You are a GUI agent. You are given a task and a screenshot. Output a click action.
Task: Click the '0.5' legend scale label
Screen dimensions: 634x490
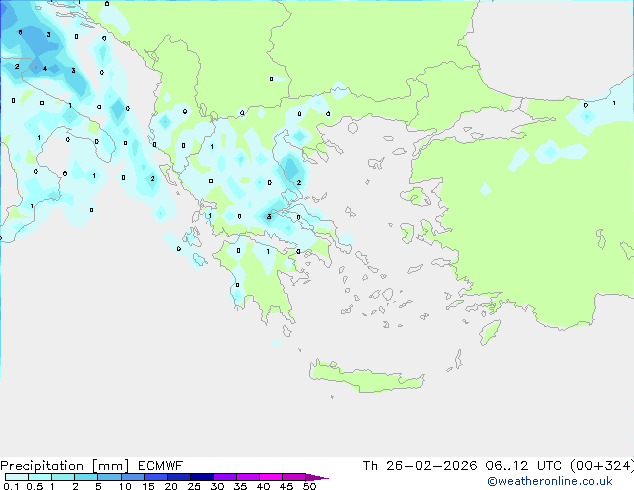coord(35,486)
